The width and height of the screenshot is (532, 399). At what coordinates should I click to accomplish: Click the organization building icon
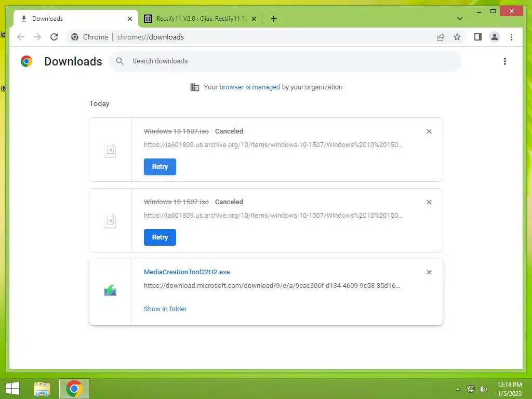pyautogui.click(x=195, y=87)
